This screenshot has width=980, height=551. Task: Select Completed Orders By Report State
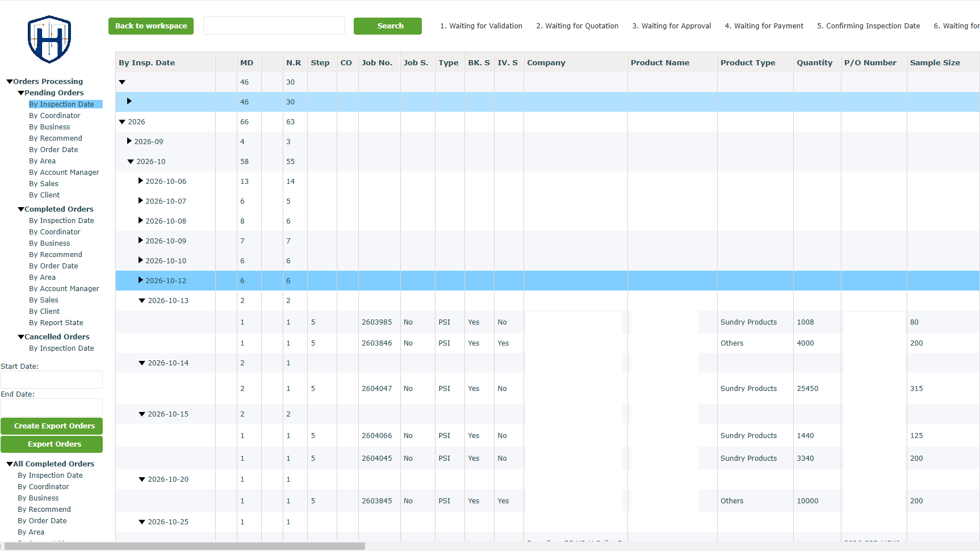[56, 323]
